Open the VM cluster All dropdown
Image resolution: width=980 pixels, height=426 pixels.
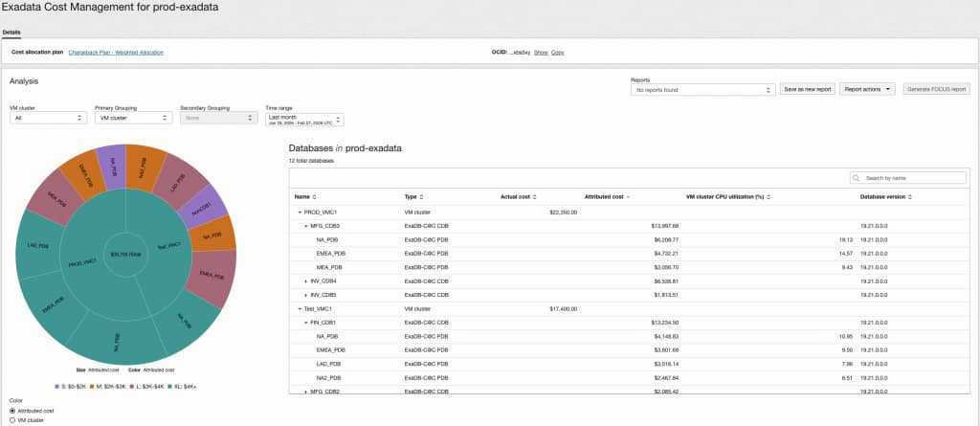point(48,118)
